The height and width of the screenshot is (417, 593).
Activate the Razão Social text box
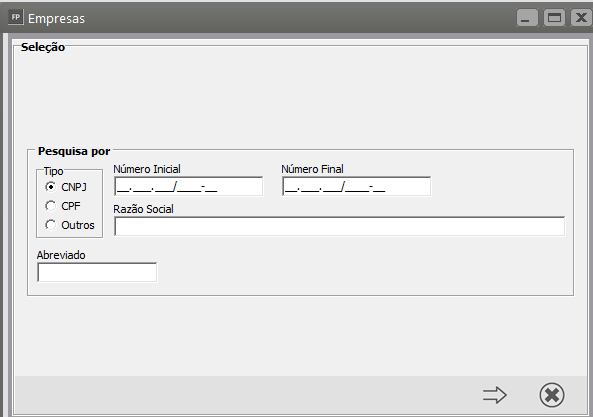pyautogui.click(x=340, y=226)
